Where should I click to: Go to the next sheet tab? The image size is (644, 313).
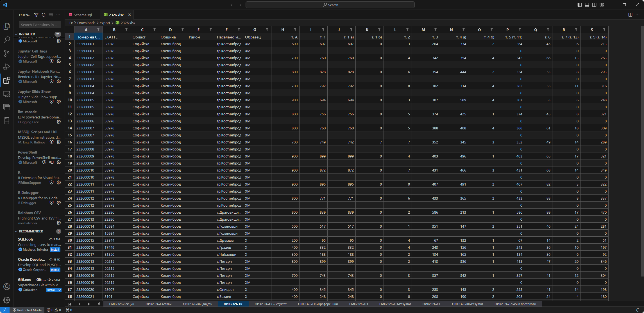pos(89,304)
